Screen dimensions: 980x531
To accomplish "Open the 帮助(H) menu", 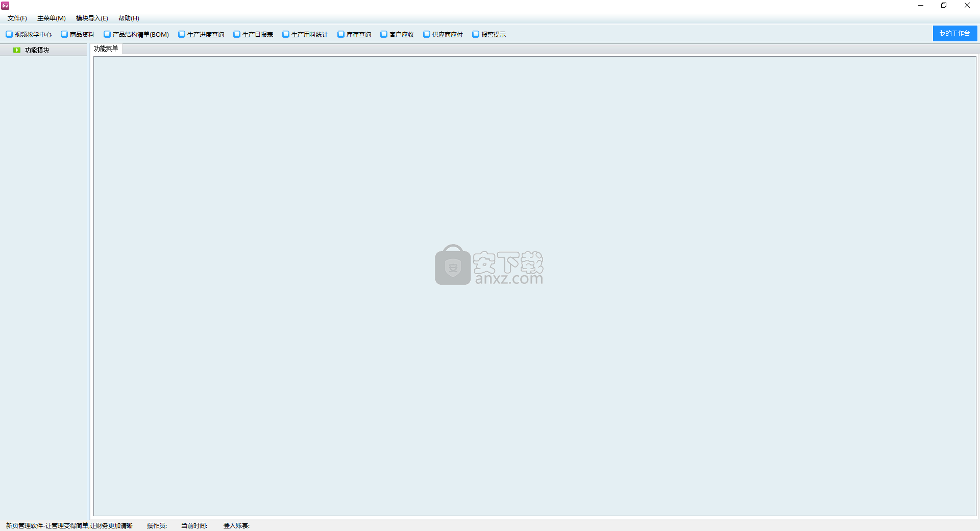I will coord(129,18).
